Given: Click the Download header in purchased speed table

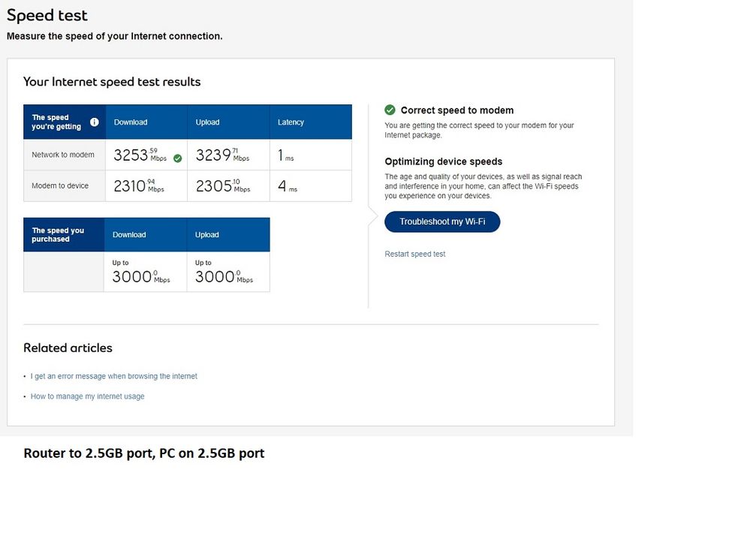Looking at the screenshot, I should pyautogui.click(x=129, y=234).
